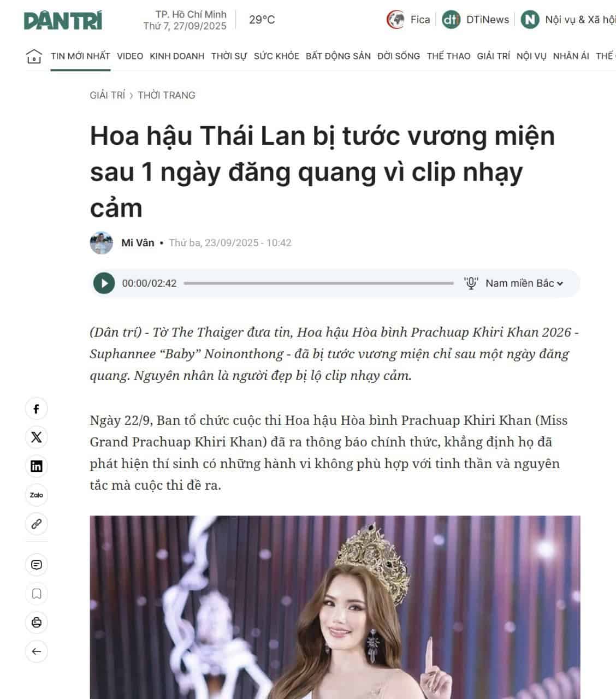The image size is (616, 699).
Task: Open author Mi Vân profile
Action: click(x=138, y=243)
